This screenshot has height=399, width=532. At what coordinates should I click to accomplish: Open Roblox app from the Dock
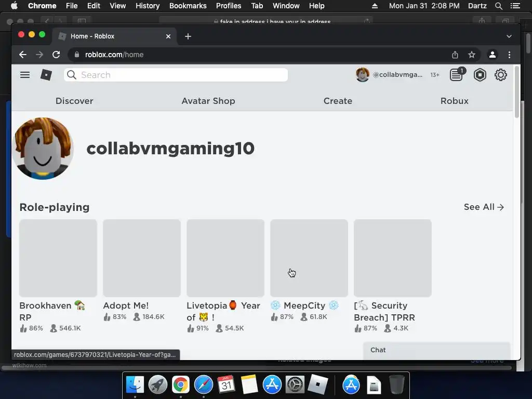tap(317, 385)
